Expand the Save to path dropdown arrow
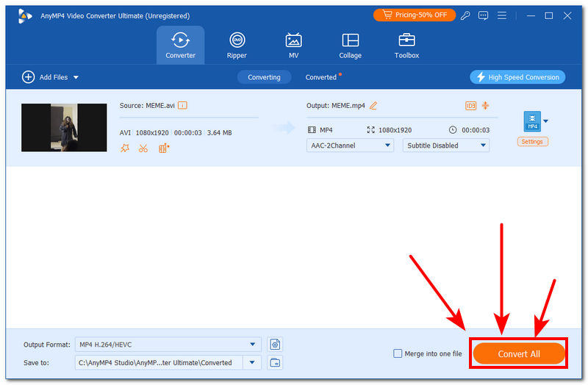The height and width of the screenshot is (385, 588). tap(252, 362)
